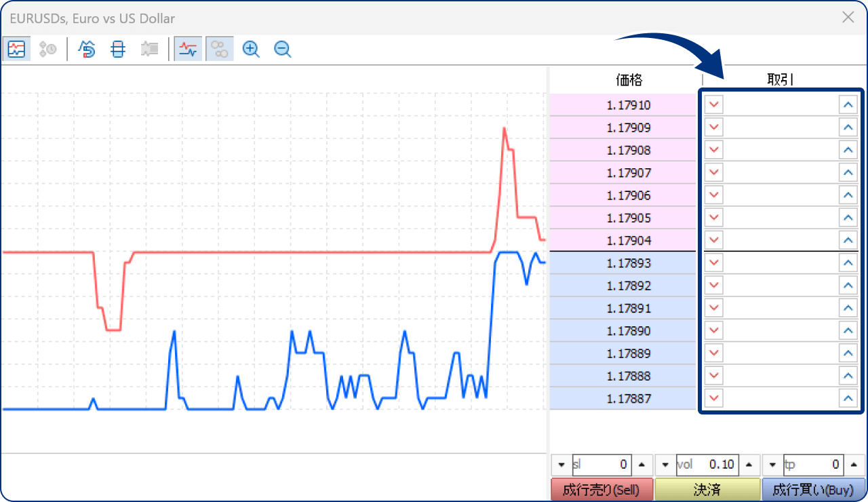868x502 pixels.
Task: Zoom in with the magnifier plus icon
Action: (x=251, y=49)
